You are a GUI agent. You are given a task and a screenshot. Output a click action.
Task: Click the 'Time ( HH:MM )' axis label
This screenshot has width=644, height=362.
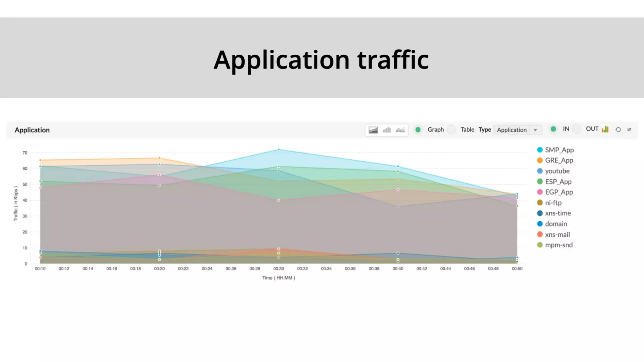(279, 278)
